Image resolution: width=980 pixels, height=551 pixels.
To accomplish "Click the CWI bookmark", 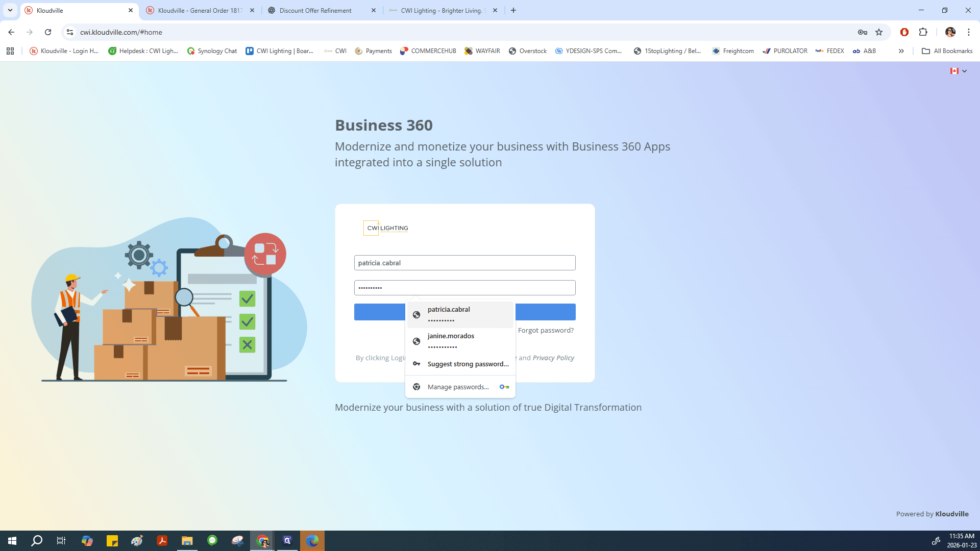I will 335,51.
